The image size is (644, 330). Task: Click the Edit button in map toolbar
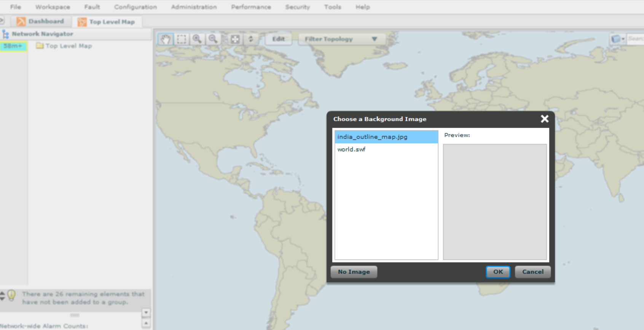coord(279,39)
